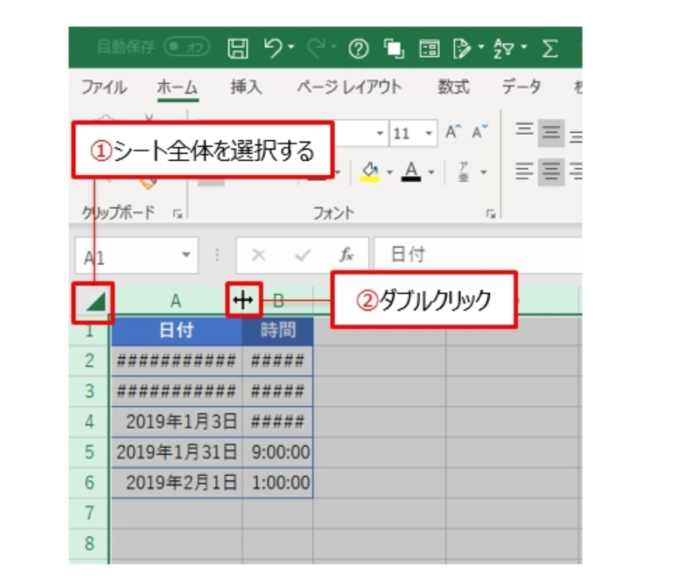
Task: Switch to the 挿入 (Insert) tab
Action: pos(246,87)
